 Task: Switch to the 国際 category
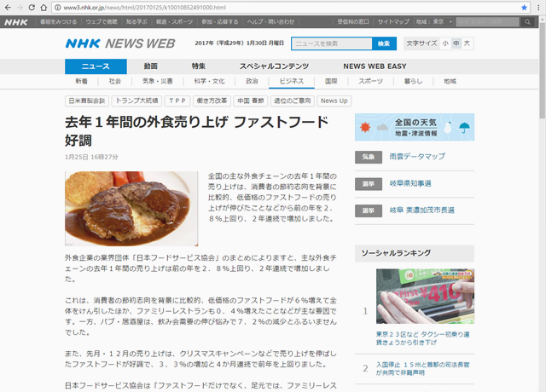tap(331, 82)
